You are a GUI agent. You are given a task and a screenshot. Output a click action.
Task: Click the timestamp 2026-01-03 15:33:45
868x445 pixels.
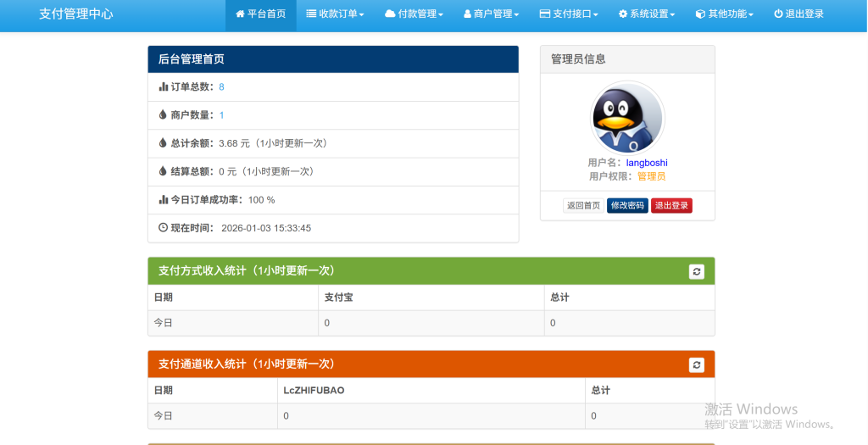click(266, 228)
